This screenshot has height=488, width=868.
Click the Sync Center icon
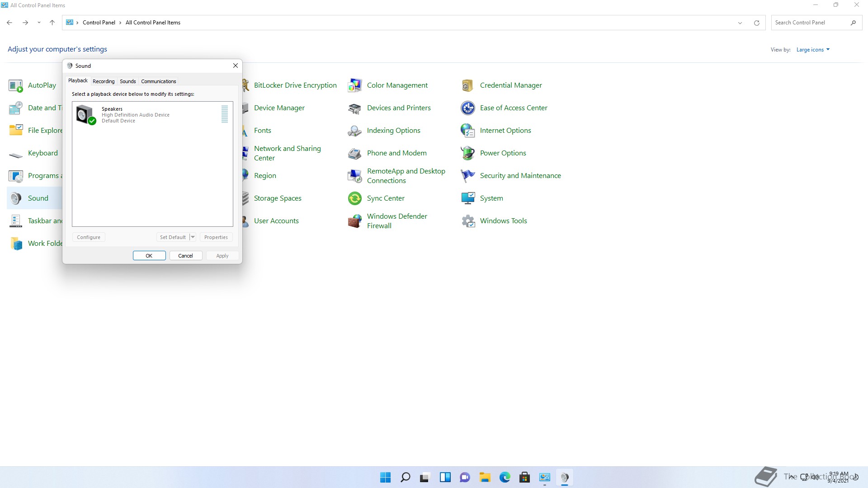click(x=355, y=198)
